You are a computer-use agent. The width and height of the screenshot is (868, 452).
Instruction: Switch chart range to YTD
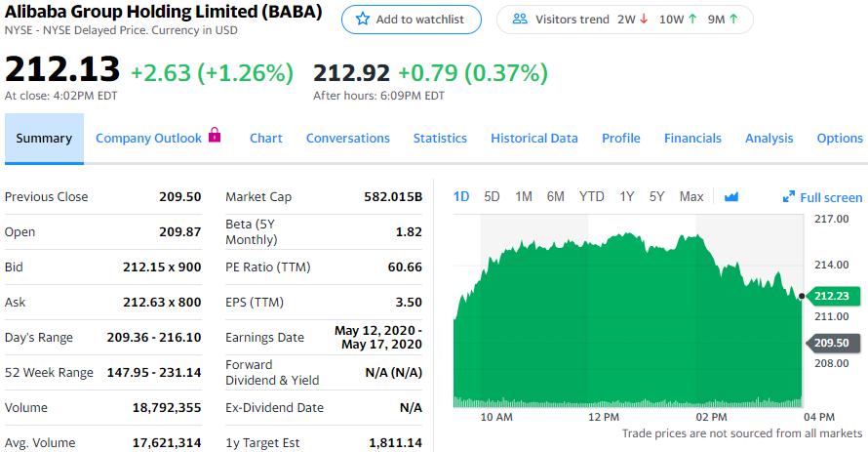click(x=591, y=196)
